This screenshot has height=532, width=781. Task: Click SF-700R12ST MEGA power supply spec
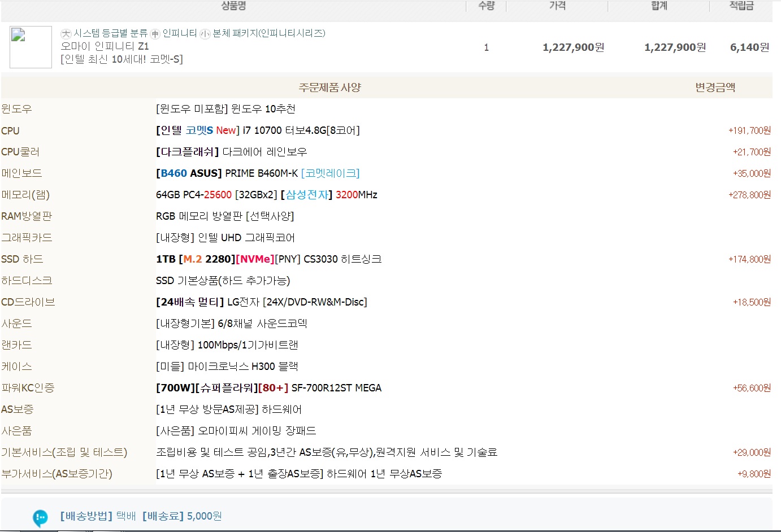pos(268,388)
